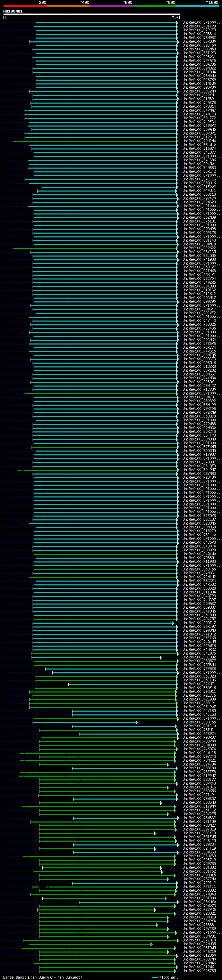Image resolution: width=222 pixels, height=980 pixels.
Task: Click the hit label UniRef100_Q22YU1
Action: point(199,95)
